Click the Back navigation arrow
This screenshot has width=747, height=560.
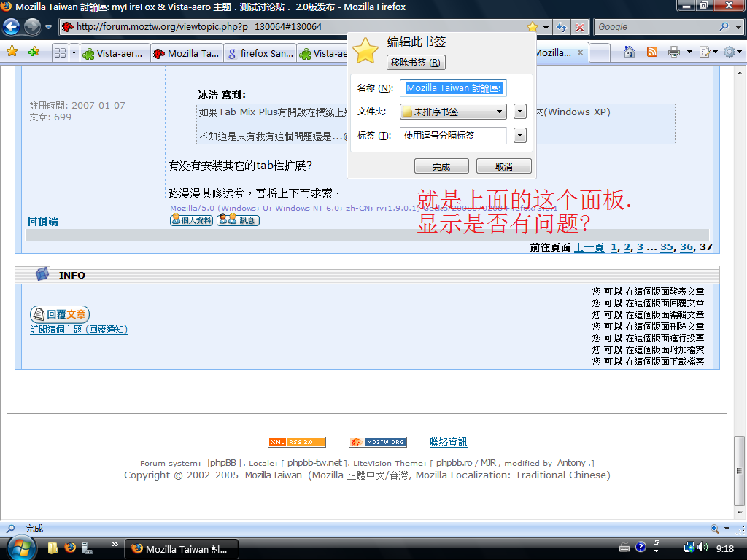coord(12,27)
